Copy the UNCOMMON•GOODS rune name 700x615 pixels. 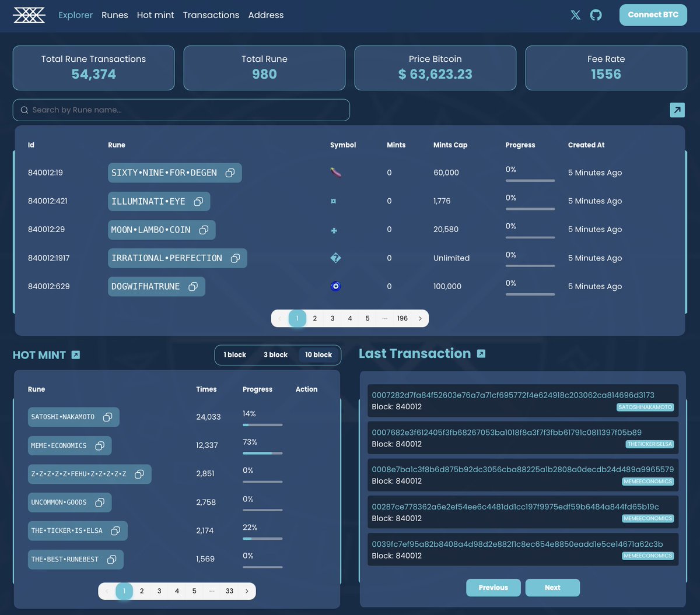pyautogui.click(x=100, y=502)
